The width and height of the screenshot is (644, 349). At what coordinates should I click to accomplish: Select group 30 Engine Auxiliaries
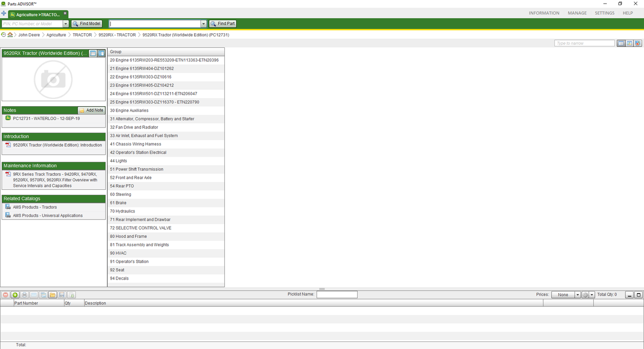pyautogui.click(x=166, y=110)
